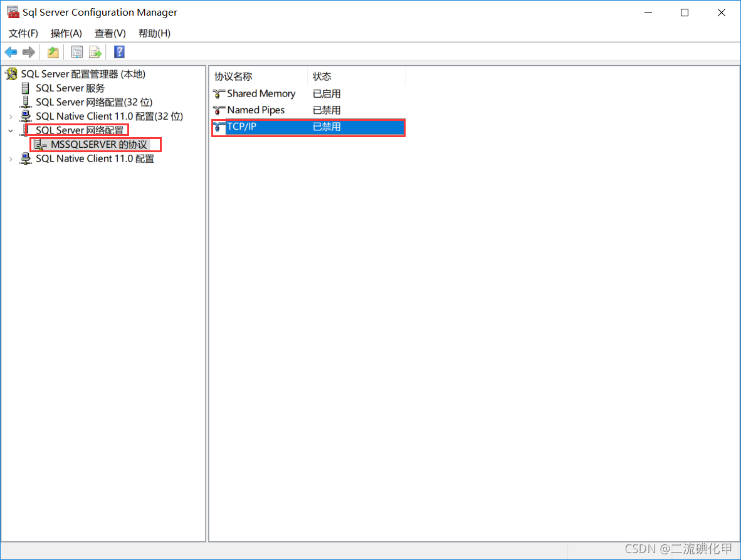Image resolution: width=741 pixels, height=560 pixels.
Task: Click the Back arrow toolbar icon
Action: pyautogui.click(x=11, y=52)
